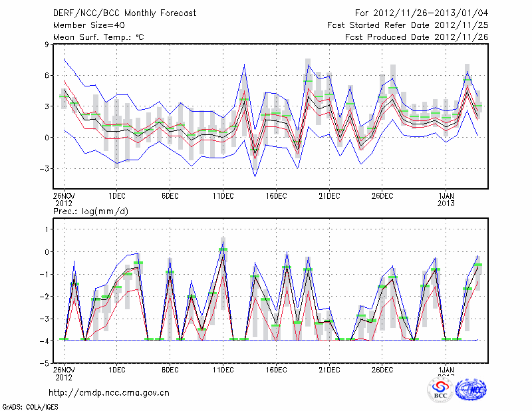Click 1JAN 2013 under the temperature chart
This screenshot has width=532, height=411.
point(446,199)
